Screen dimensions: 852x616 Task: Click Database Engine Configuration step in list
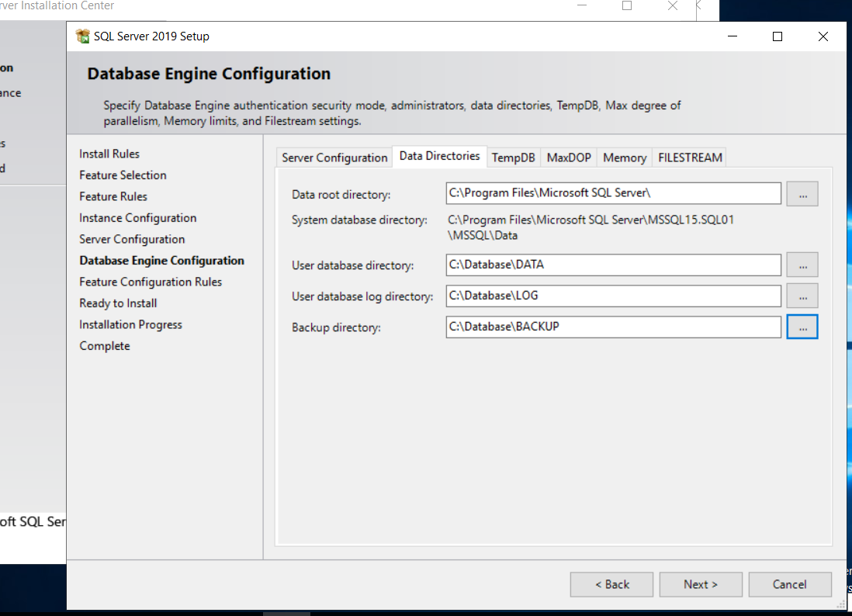pyautogui.click(x=161, y=260)
